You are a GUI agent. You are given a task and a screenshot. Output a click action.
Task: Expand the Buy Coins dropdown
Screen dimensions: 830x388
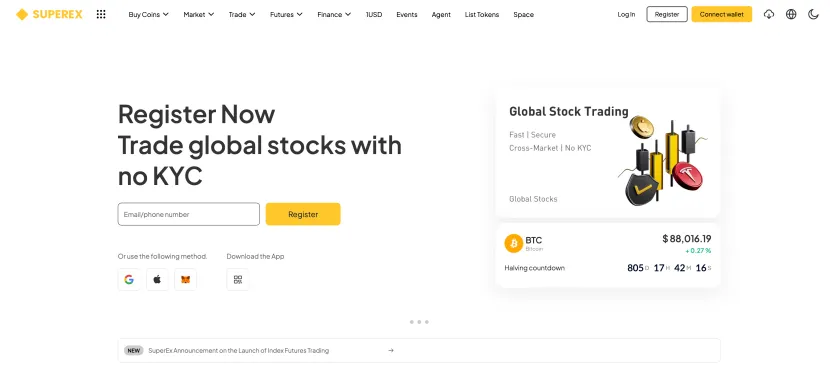(148, 14)
